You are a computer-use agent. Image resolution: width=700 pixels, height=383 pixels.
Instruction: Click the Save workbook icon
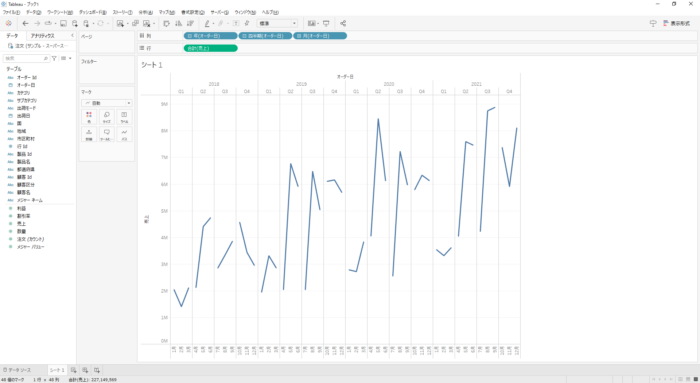[x=63, y=23]
